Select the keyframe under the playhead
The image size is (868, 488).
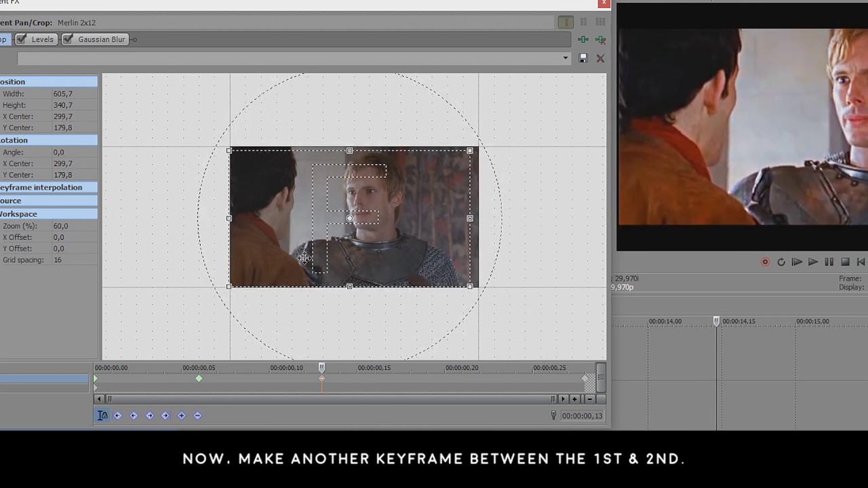tap(321, 379)
